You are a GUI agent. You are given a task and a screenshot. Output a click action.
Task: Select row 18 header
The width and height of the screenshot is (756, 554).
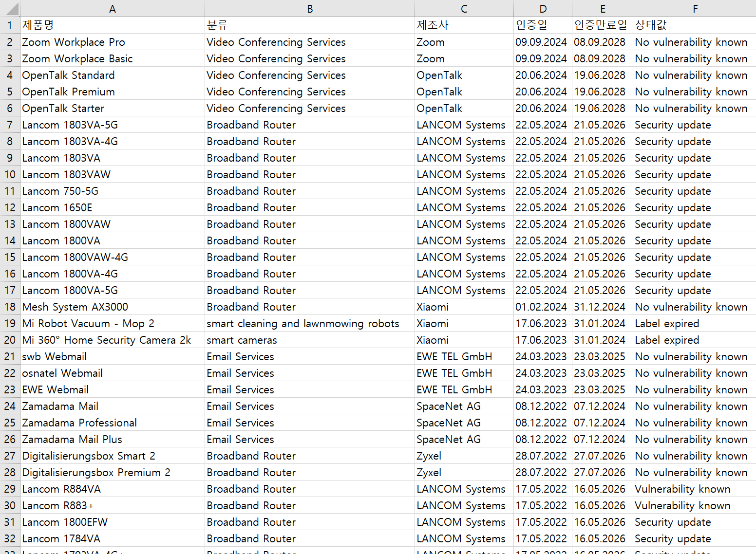point(10,307)
